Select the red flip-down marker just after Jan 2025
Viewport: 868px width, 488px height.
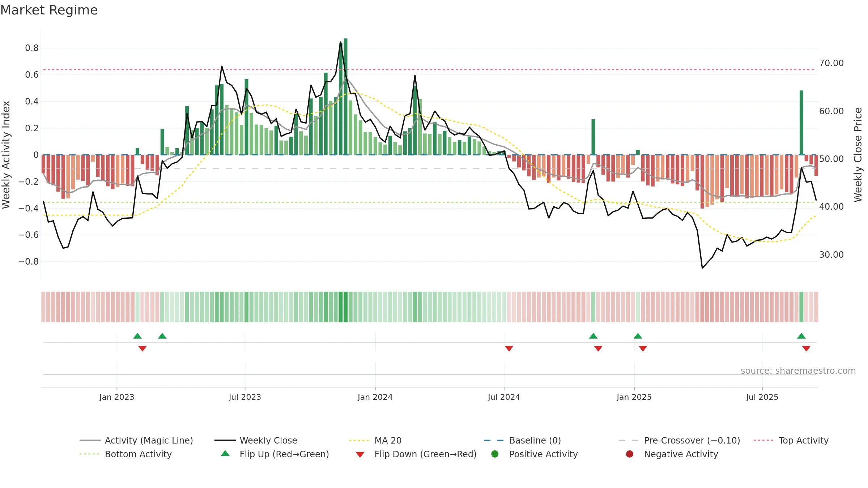coord(643,348)
